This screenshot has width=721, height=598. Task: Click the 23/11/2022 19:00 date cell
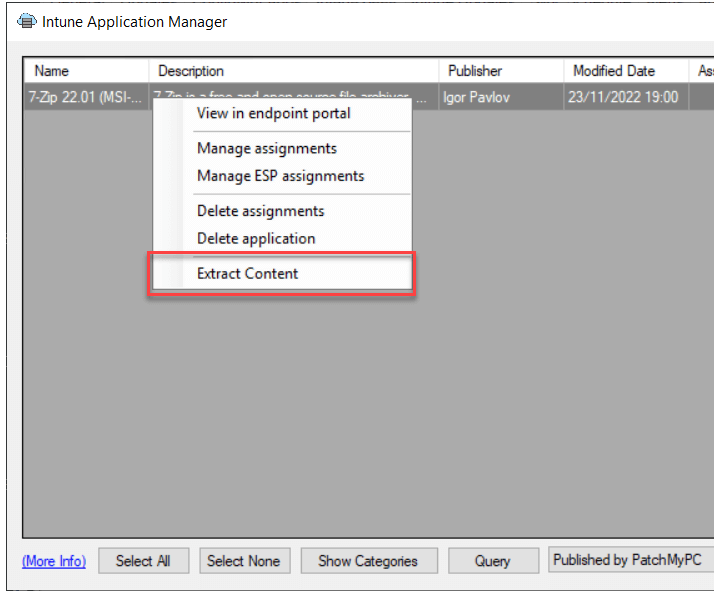point(626,97)
